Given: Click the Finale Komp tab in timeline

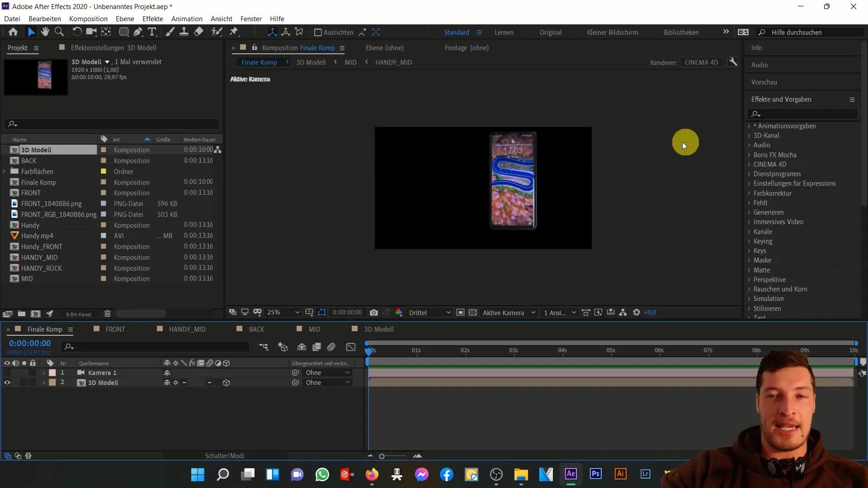Looking at the screenshot, I should coord(45,329).
